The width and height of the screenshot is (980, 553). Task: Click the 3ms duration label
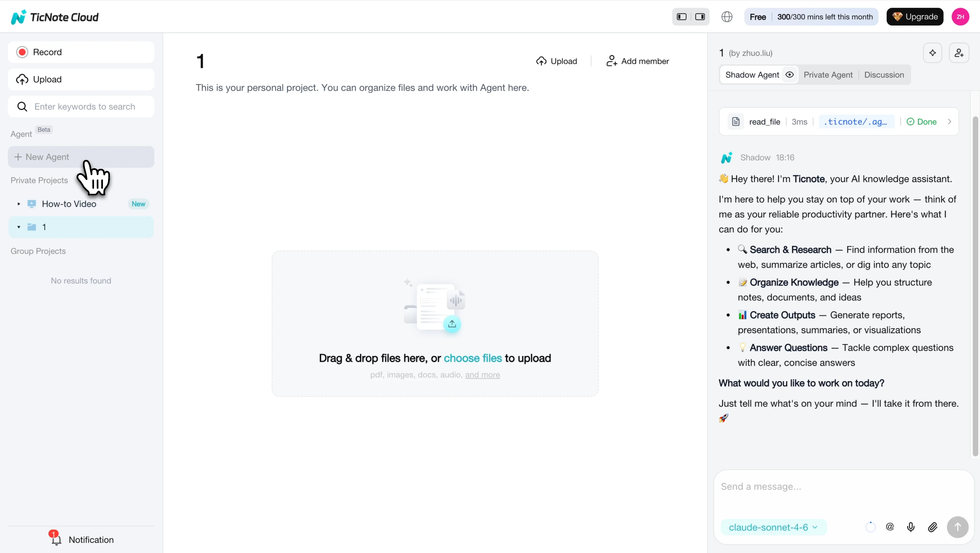coord(799,122)
